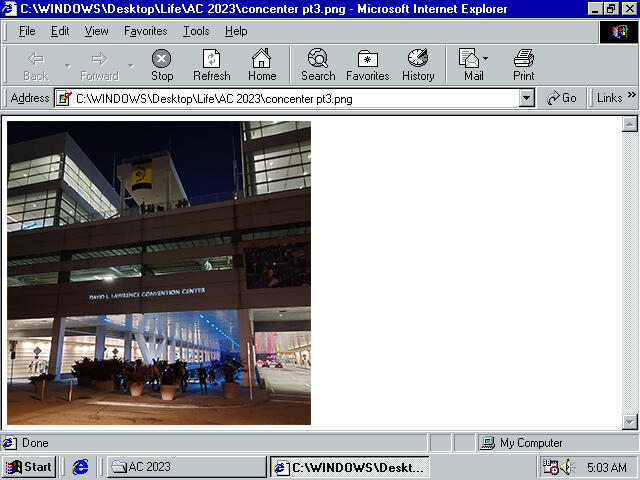The height and width of the screenshot is (480, 640).
Task: Open the Tools menu
Action: pos(196,31)
